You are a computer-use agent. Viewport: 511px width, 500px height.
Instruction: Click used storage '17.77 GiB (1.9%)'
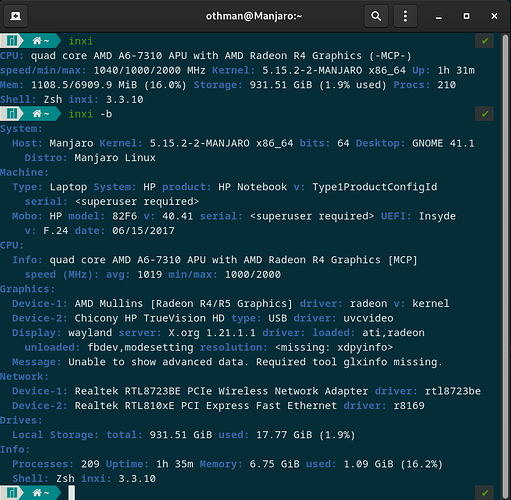pos(306,435)
